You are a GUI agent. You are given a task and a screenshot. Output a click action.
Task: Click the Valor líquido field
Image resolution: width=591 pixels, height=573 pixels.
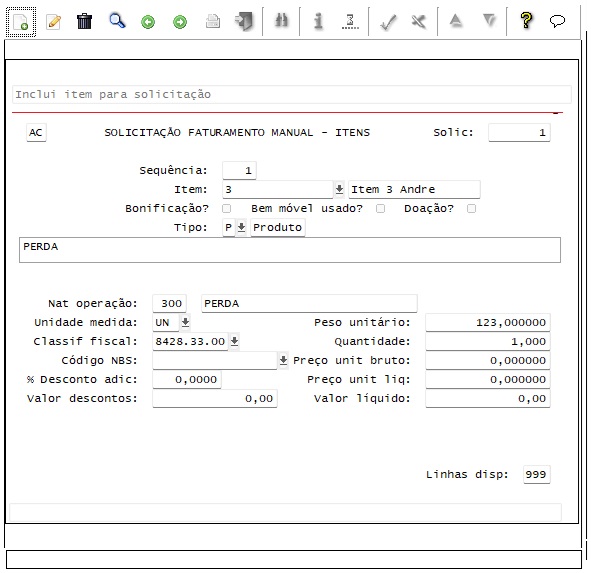488,398
